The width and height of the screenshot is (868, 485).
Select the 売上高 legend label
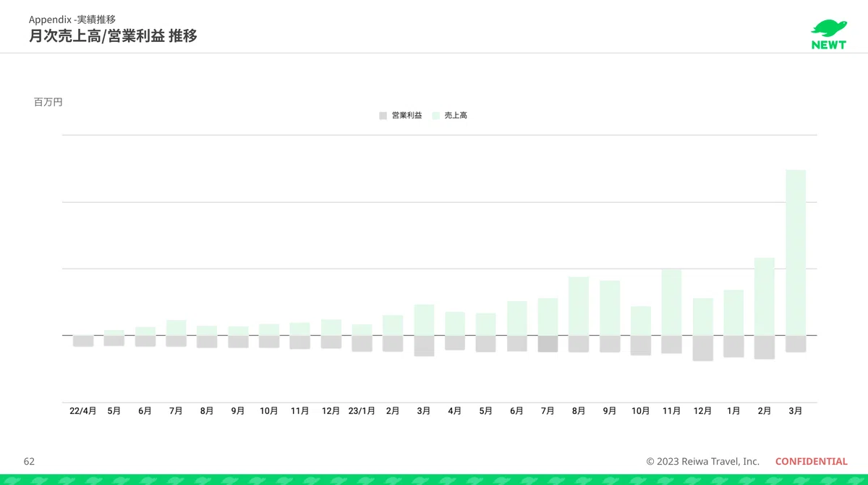point(456,115)
